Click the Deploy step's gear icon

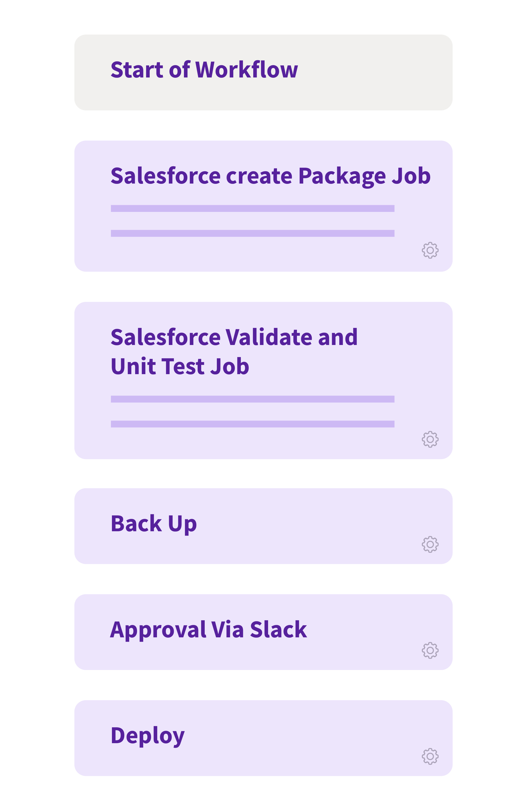coord(430,756)
